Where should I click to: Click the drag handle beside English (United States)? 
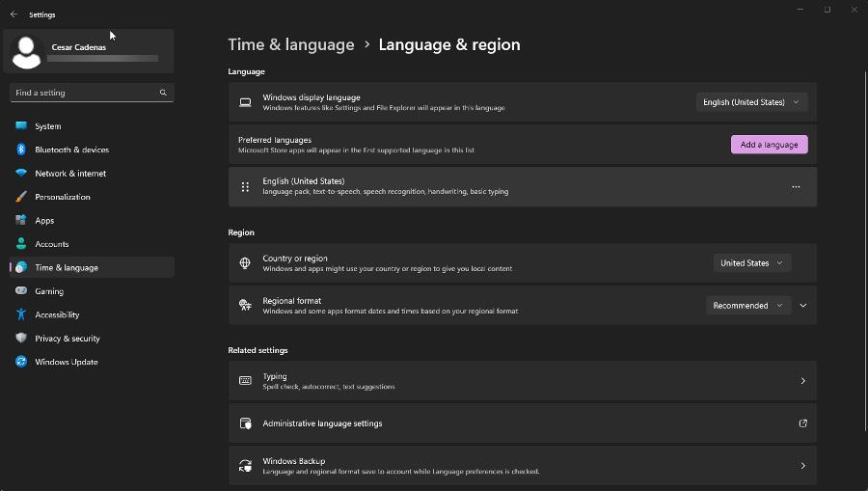click(x=245, y=187)
